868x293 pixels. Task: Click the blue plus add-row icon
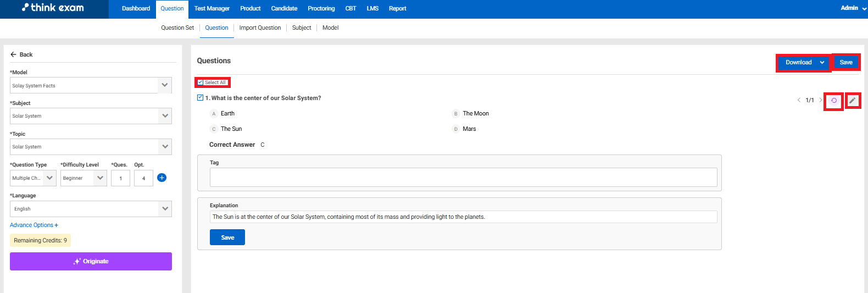click(x=162, y=178)
